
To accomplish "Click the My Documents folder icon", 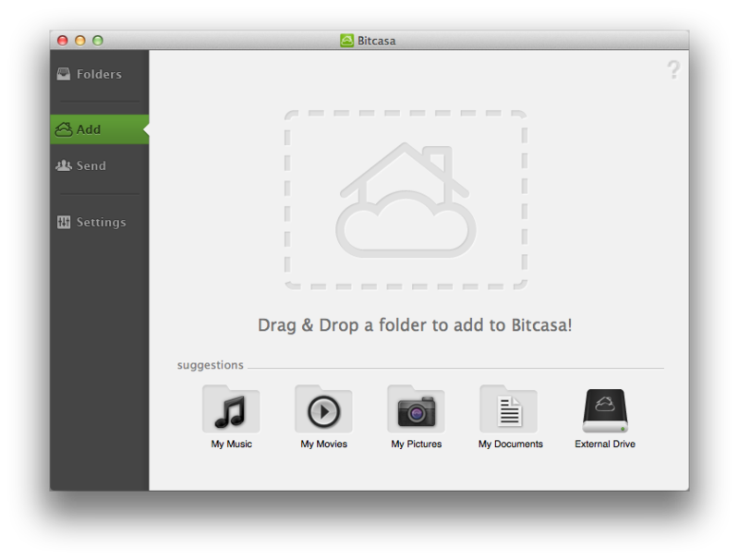I will click(x=509, y=408).
